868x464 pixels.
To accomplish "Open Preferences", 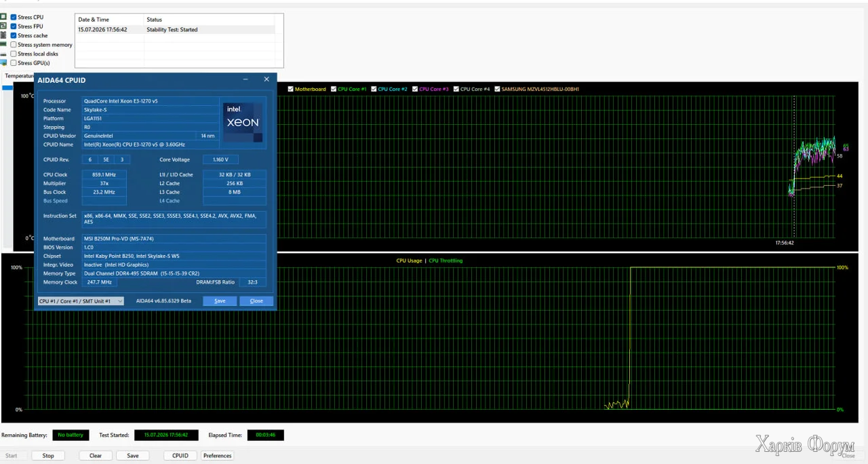I will (x=217, y=455).
